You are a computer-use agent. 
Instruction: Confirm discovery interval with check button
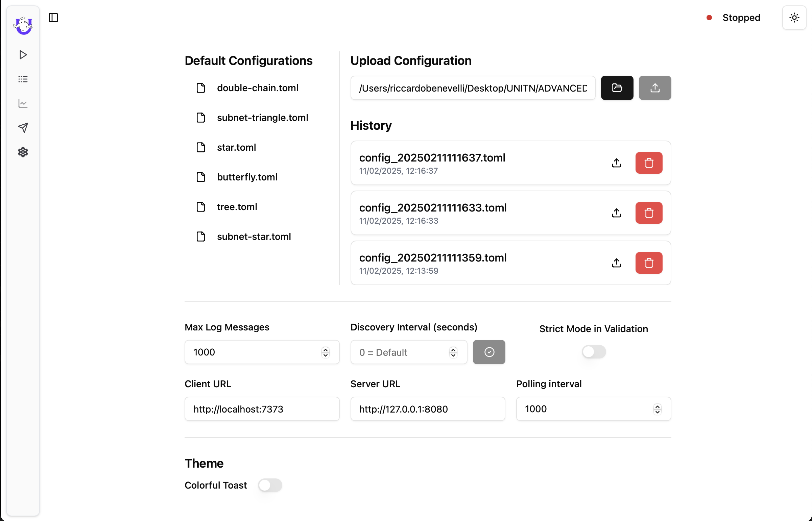click(489, 352)
